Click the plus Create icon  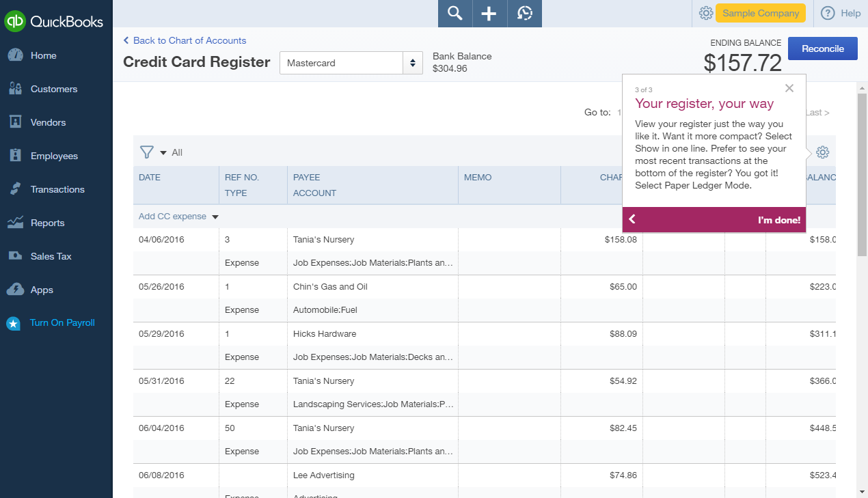489,14
